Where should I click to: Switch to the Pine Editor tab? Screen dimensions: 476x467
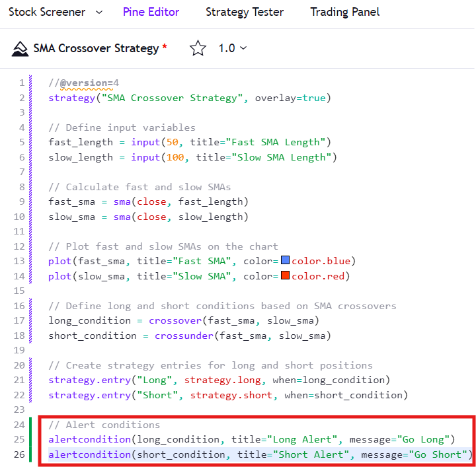pos(151,12)
